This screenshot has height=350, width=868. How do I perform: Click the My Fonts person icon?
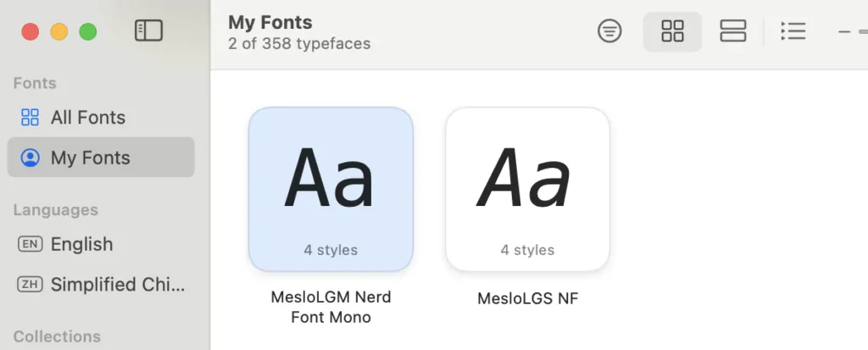30,158
